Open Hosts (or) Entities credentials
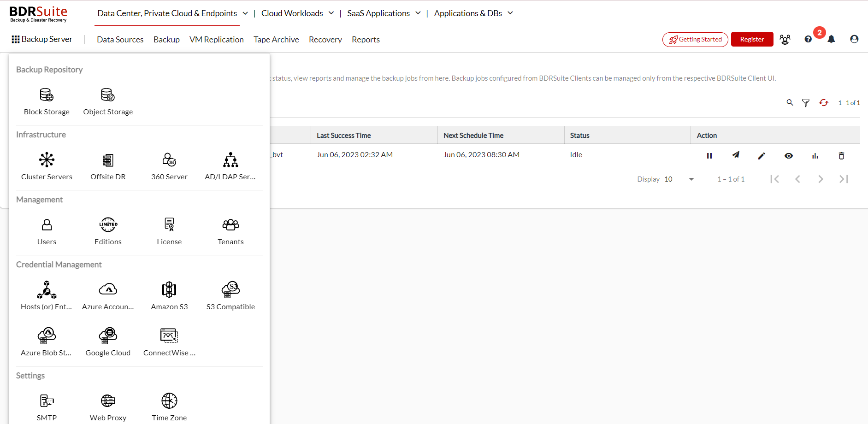Viewport: 868px width, 424px height. tap(47, 297)
